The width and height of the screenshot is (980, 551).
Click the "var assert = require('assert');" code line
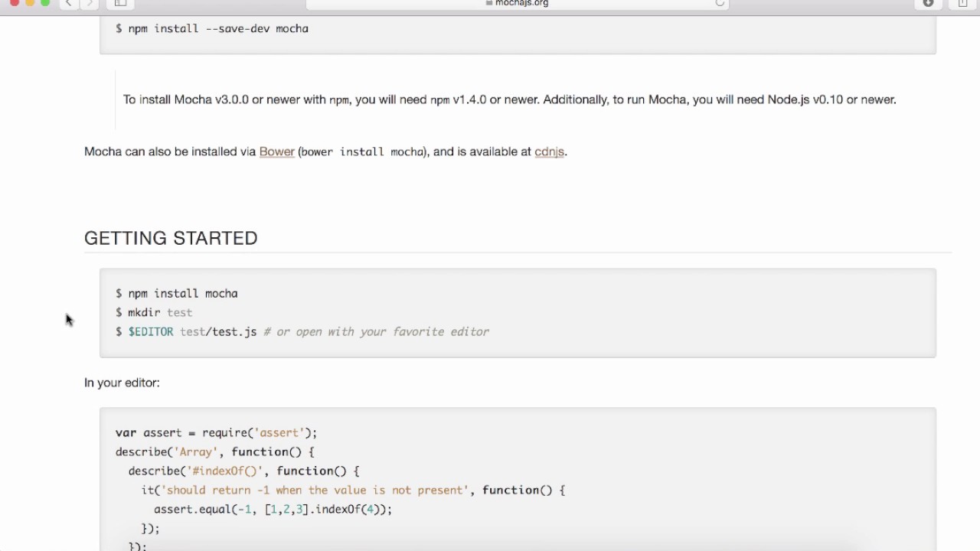point(216,432)
